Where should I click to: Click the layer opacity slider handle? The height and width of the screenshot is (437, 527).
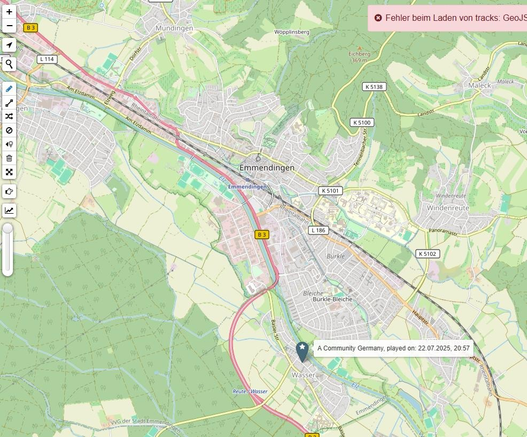pos(8,229)
